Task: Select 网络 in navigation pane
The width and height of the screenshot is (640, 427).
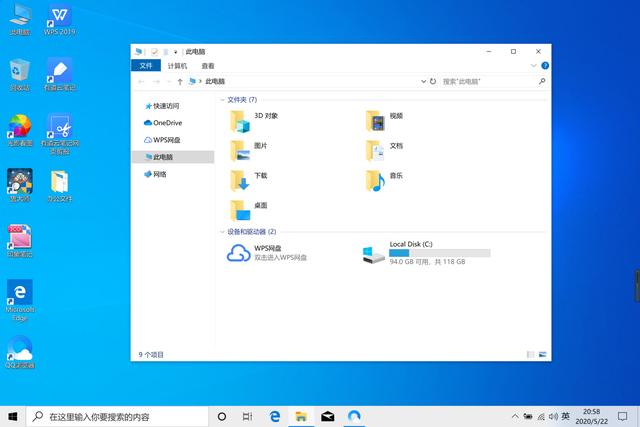Action: [173, 174]
